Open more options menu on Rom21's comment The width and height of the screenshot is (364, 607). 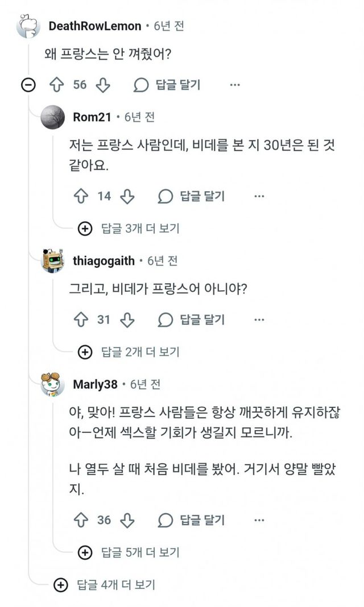[259, 196]
